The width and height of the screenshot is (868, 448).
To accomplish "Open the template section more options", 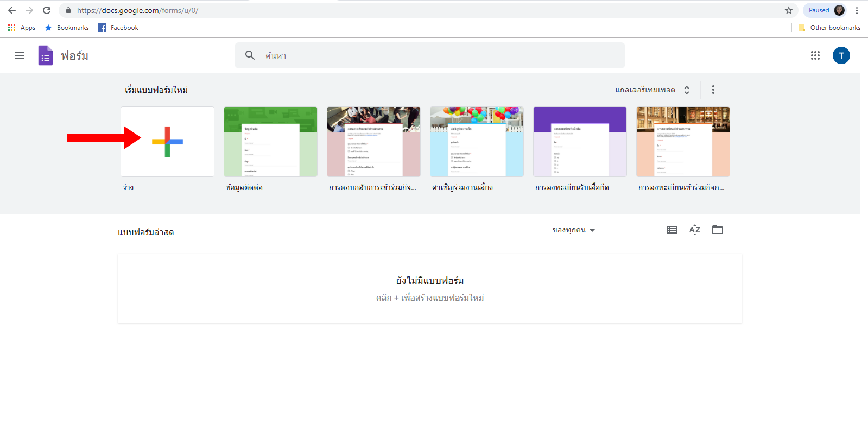I will [x=713, y=90].
